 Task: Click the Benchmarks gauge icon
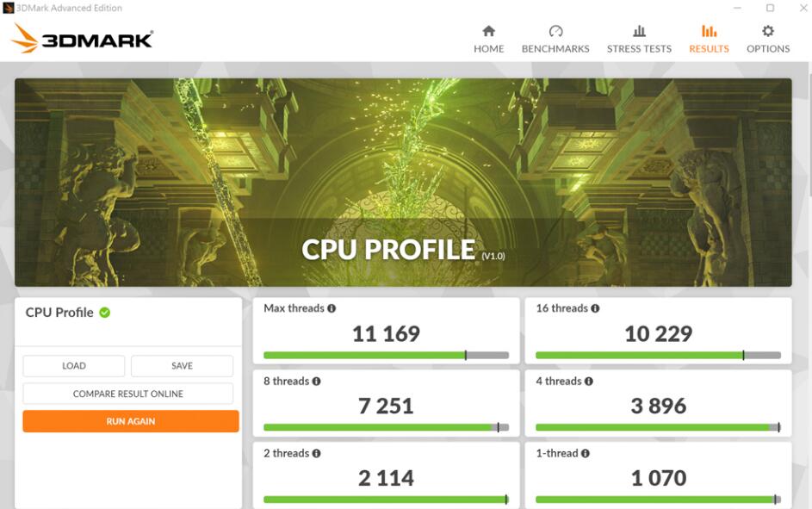click(555, 31)
